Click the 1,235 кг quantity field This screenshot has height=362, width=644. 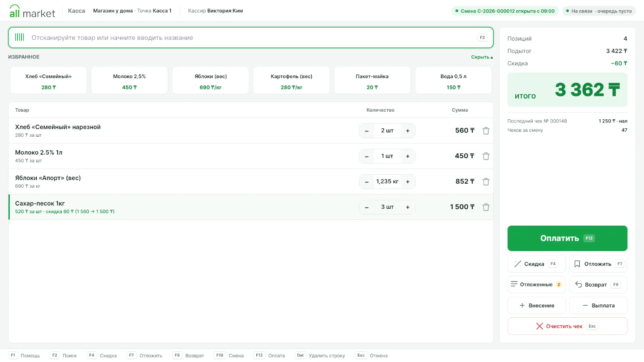click(387, 181)
